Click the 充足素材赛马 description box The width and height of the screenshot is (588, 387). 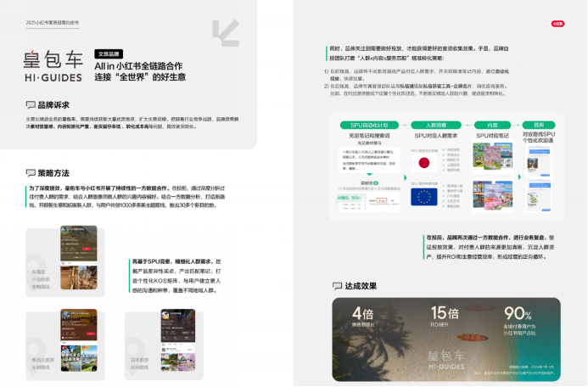[x=369, y=160]
